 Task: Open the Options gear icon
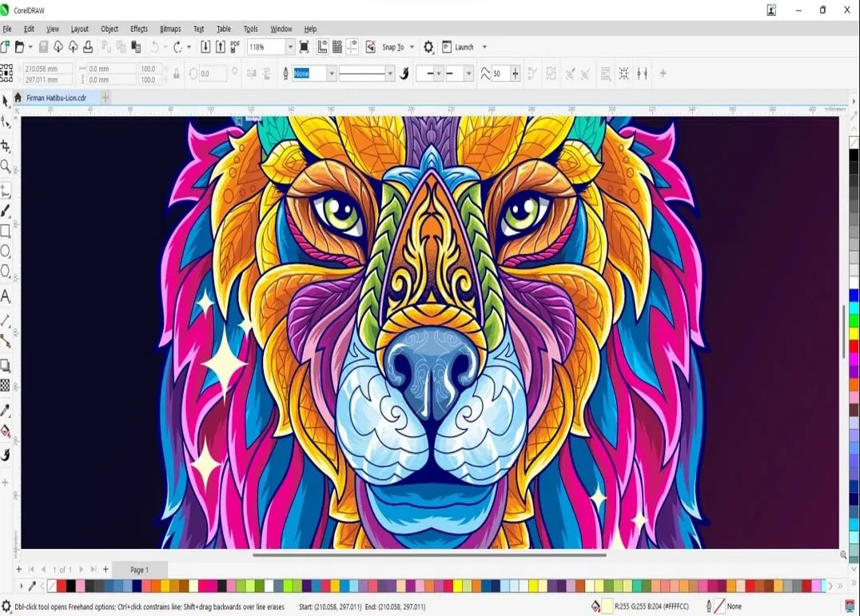click(x=428, y=47)
